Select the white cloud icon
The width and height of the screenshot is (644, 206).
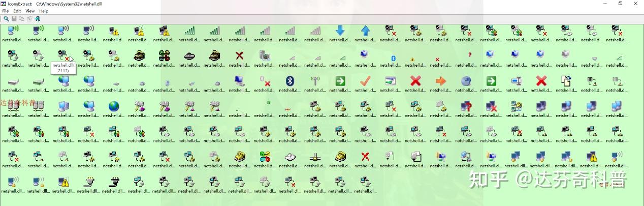coord(290,157)
